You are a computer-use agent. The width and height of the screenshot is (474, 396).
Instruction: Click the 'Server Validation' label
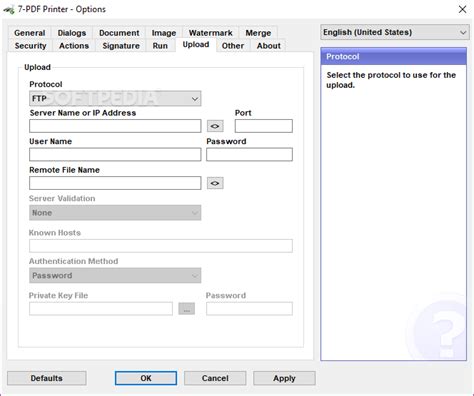coord(62,198)
